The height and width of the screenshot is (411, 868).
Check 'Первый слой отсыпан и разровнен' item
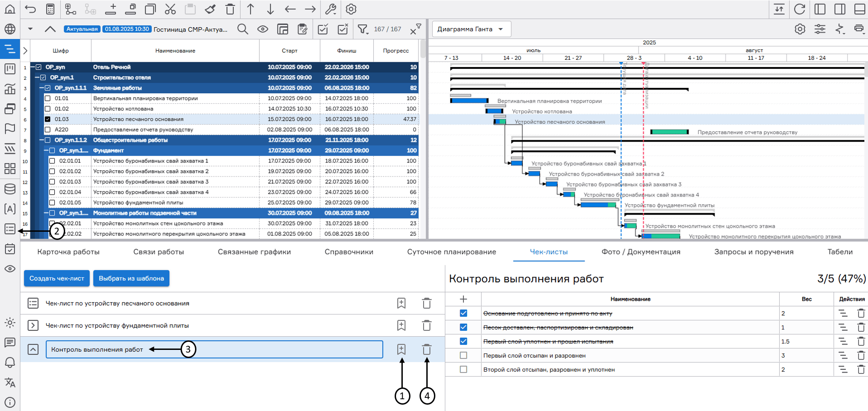pos(463,355)
